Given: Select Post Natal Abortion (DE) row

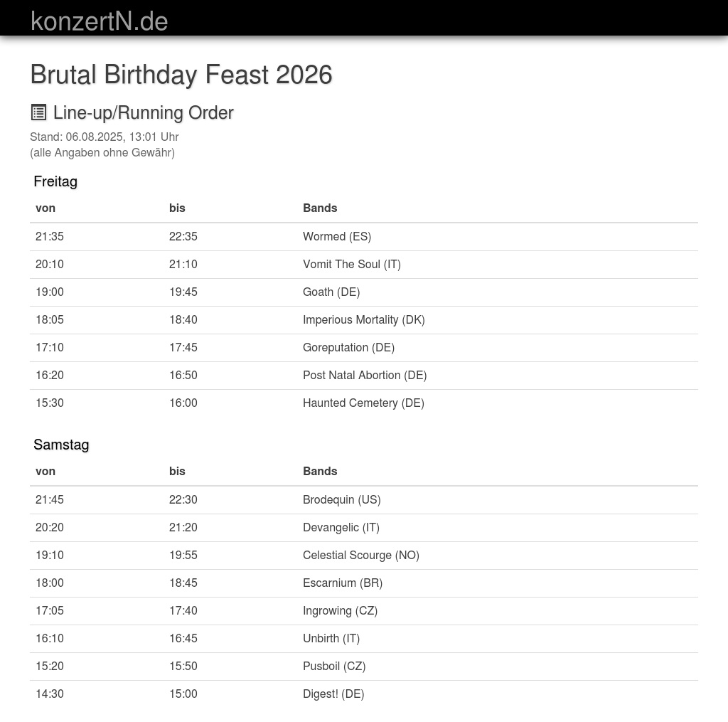Looking at the screenshot, I should (365, 375).
